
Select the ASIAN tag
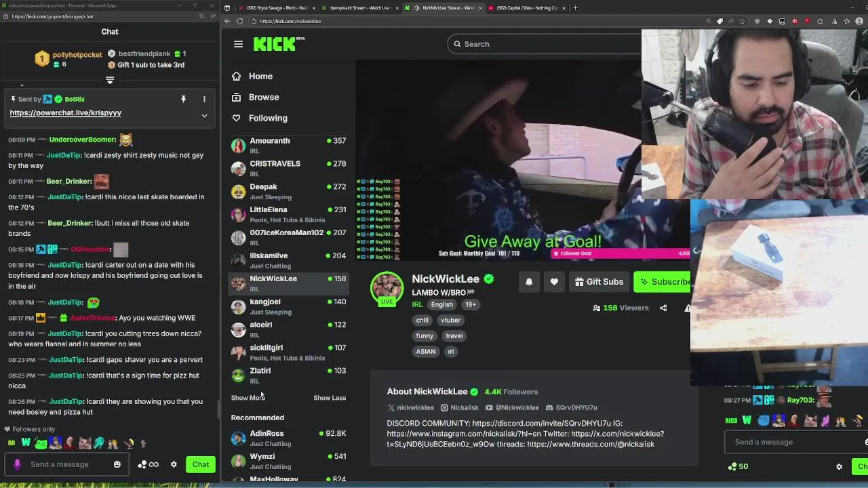pyautogui.click(x=426, y=351)
